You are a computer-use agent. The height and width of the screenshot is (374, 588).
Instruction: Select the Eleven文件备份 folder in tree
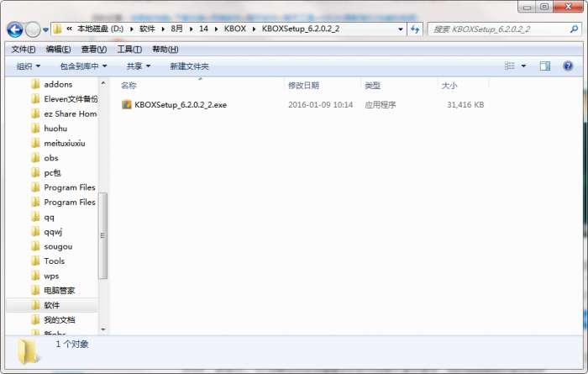coord(71,99)
